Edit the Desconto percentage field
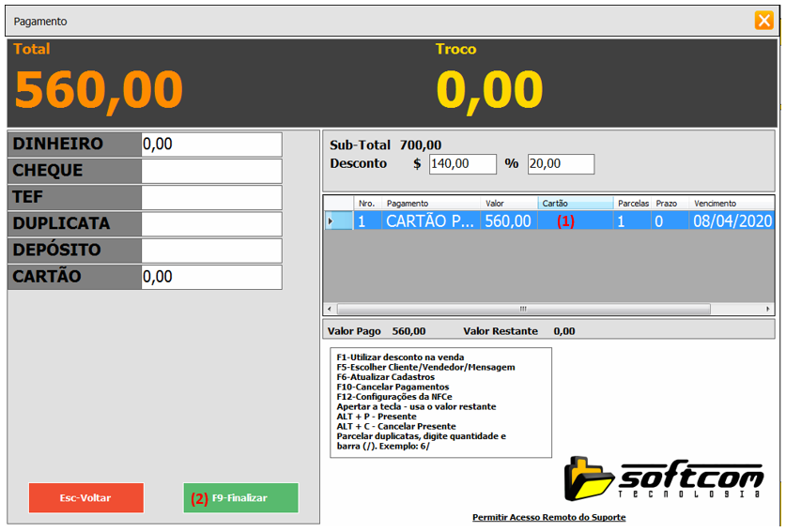 click(x=561, y=164)
